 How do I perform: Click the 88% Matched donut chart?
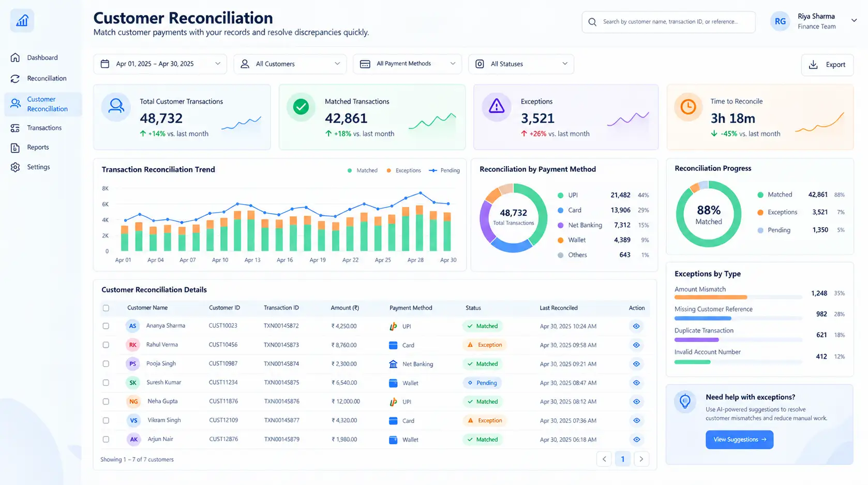coord(708,214)
